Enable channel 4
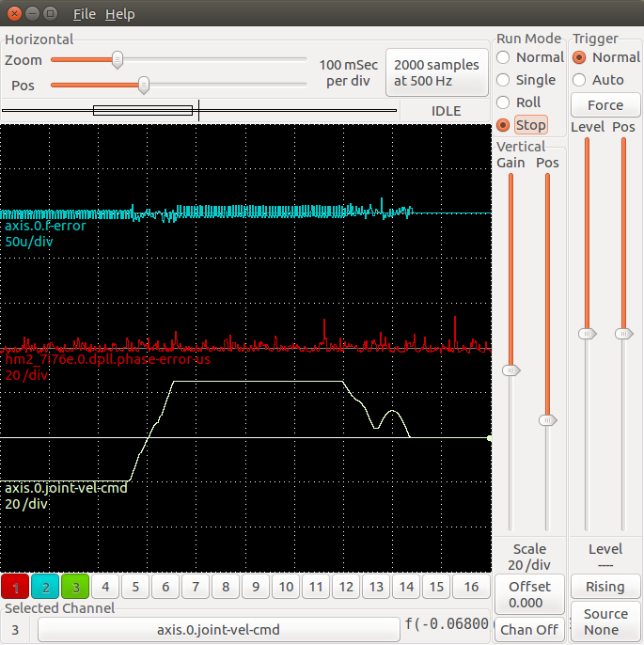Viewport: 644px width, 645px height. [105, 586]
